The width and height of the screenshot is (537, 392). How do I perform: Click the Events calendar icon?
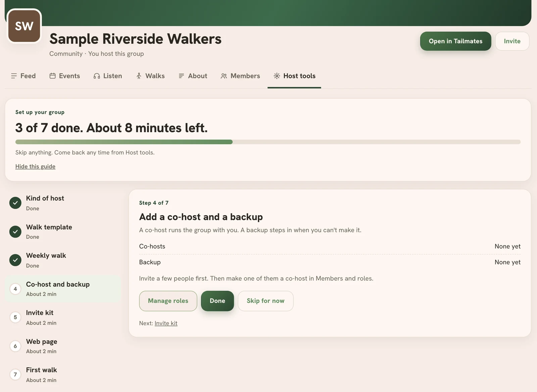(52, 76)
